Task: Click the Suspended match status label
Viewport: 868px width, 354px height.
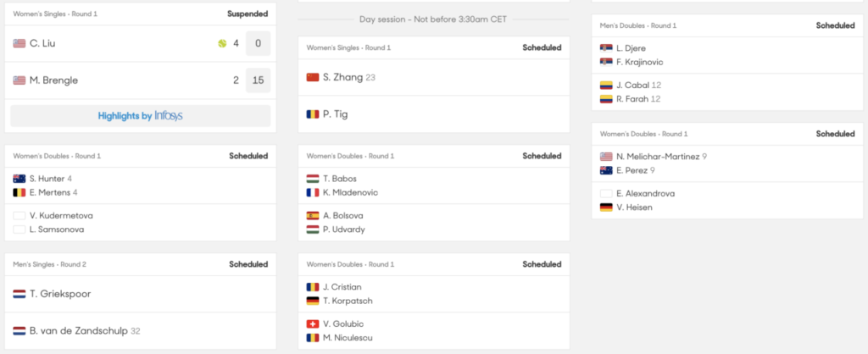Action: [248, 14]
